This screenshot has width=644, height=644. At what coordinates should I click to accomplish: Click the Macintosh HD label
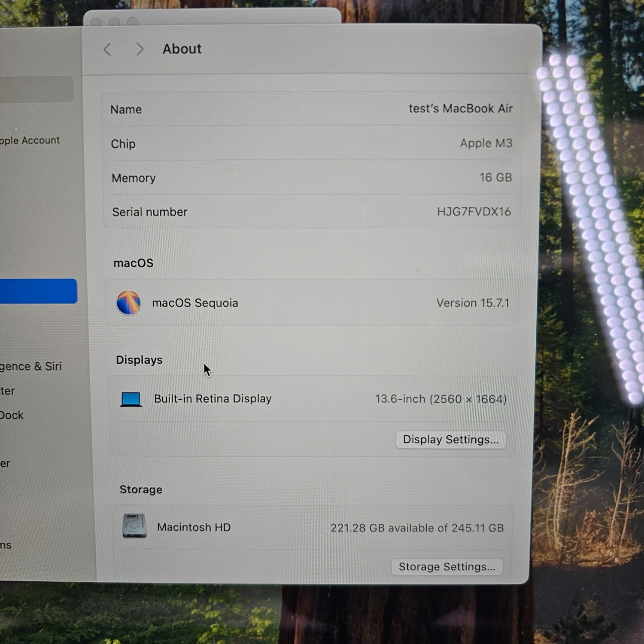(194, 527)
